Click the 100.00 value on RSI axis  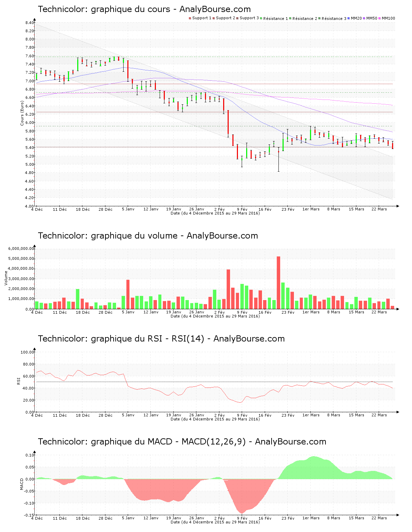(27, 352)
